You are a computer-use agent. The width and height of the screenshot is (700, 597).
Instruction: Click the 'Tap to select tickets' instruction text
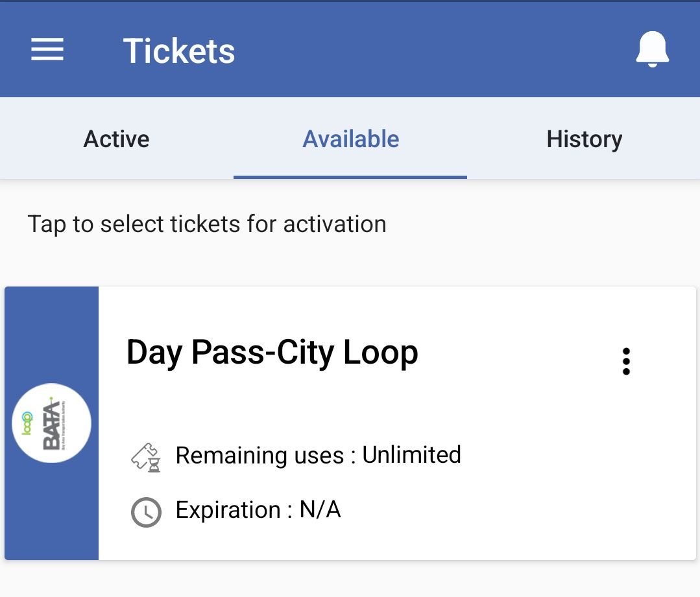click(207, 224)
